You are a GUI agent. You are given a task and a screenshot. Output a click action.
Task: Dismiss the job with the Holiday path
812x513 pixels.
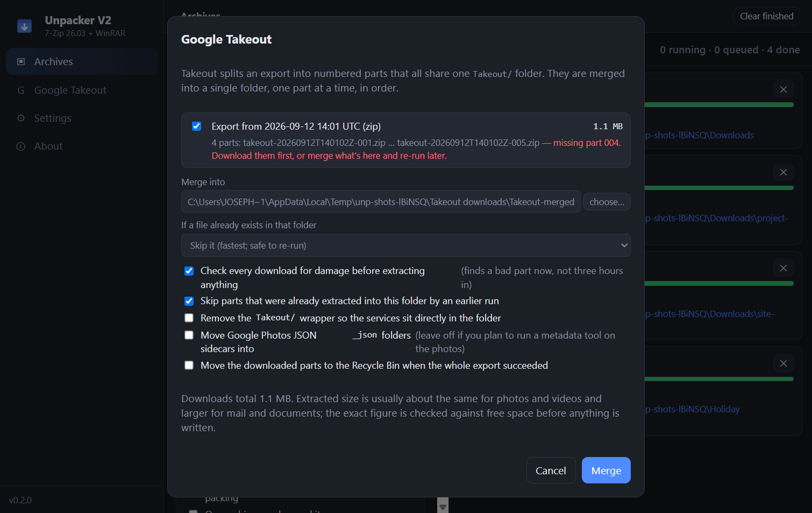783,364
